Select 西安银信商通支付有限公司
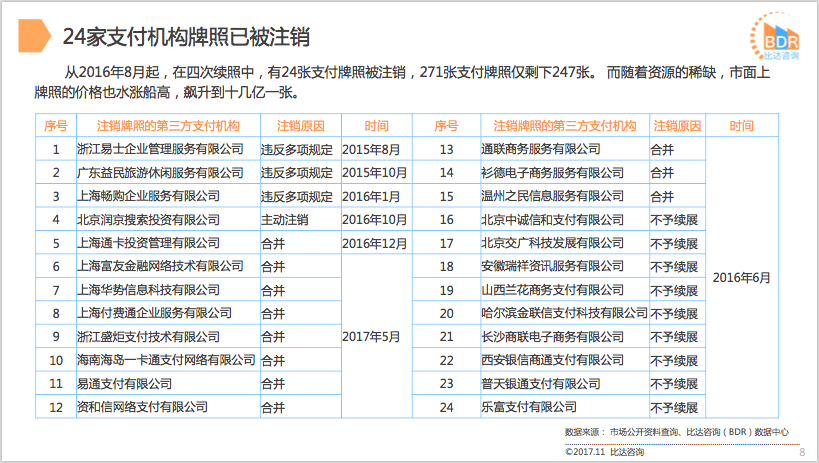The image size is (819, 463). [553, 360]
